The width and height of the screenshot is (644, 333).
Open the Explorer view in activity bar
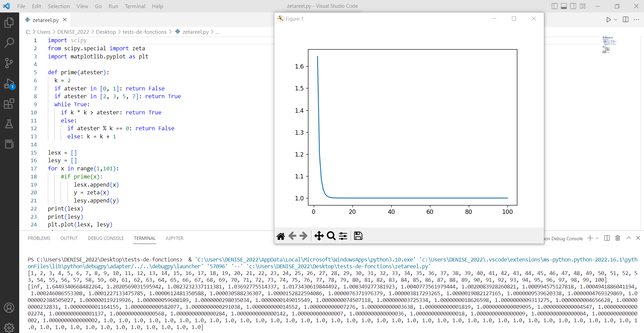coord(9,23)
